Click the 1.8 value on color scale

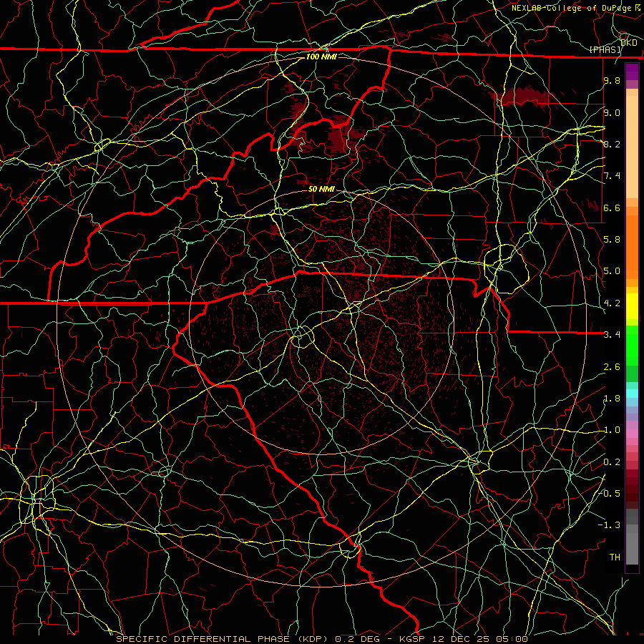tap(612, 399)
